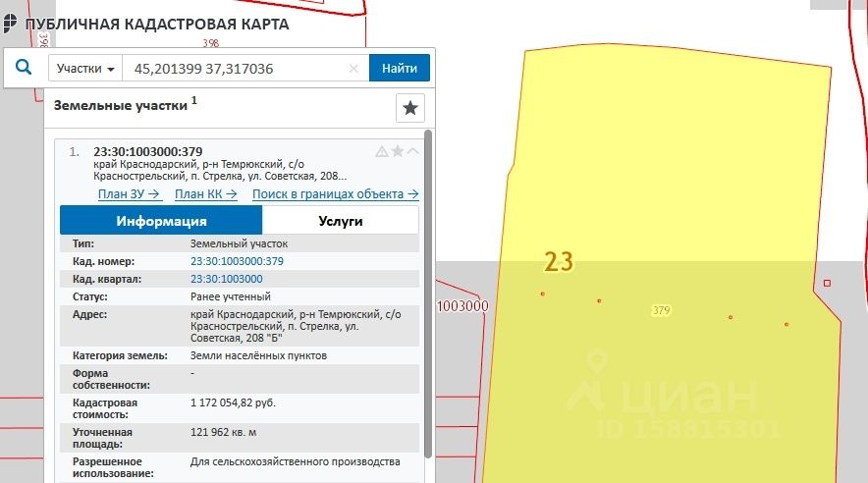Click Поиск в границах объекта link
This screenshot has width=868, height=483.
click(x=335, y=193)
